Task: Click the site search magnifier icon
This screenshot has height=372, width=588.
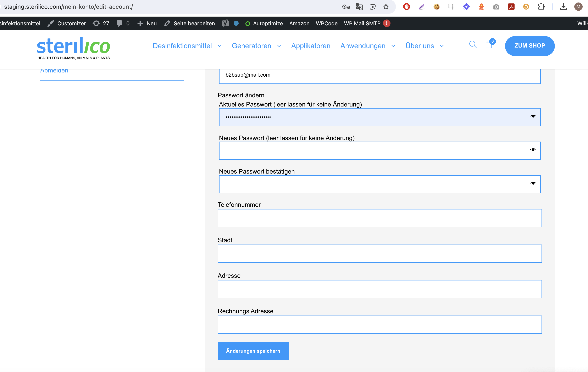Action: point(473,45)
